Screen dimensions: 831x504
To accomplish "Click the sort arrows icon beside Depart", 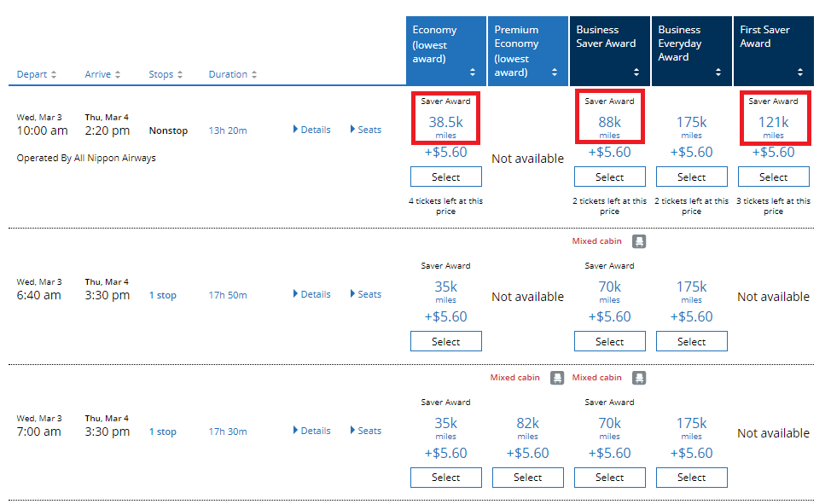I will click(54, 75).
